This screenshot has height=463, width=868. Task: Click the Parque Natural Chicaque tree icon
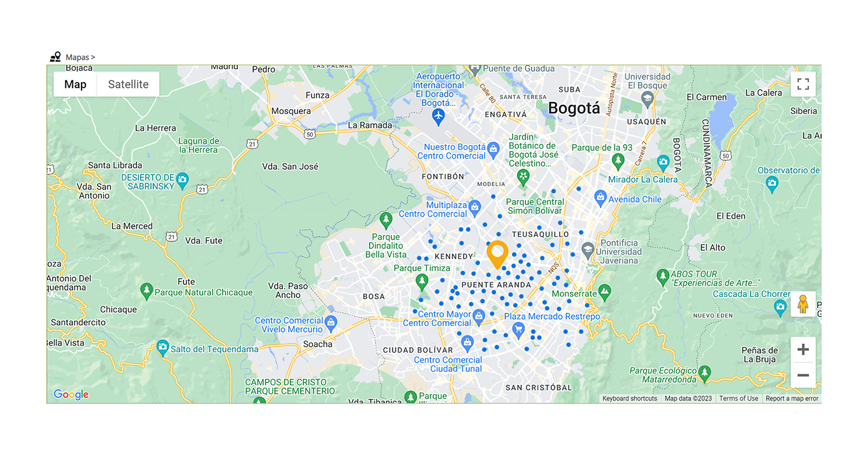point(147,291)
